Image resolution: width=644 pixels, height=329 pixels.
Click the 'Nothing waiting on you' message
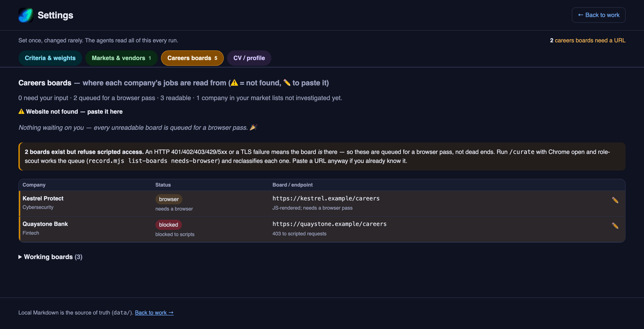(138, 127)
